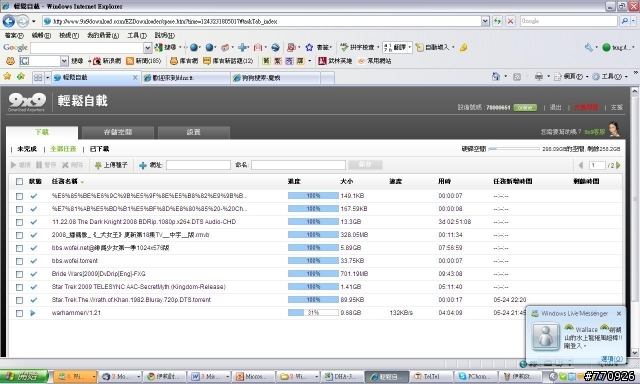Check the box for bbs.wofei.torrent task
This screenshot has height=384, width=640.
coord(19,261)
